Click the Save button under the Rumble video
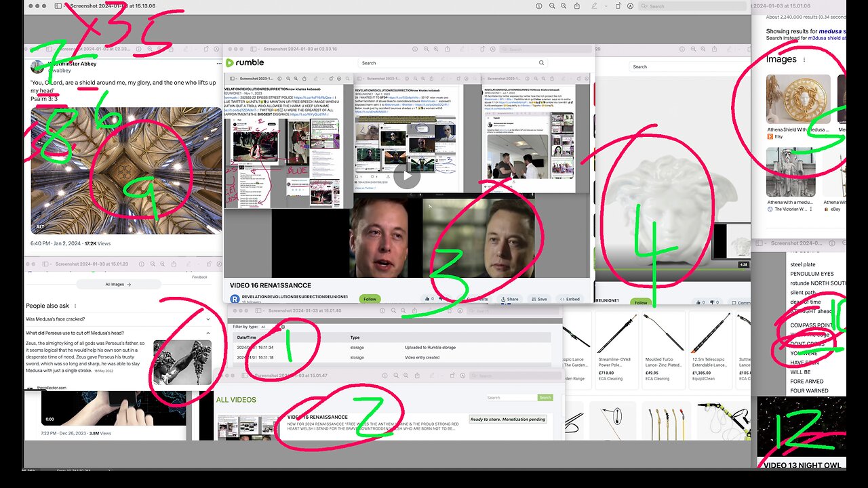This screenshot has height=488, width=868. (x=538, y=299)
